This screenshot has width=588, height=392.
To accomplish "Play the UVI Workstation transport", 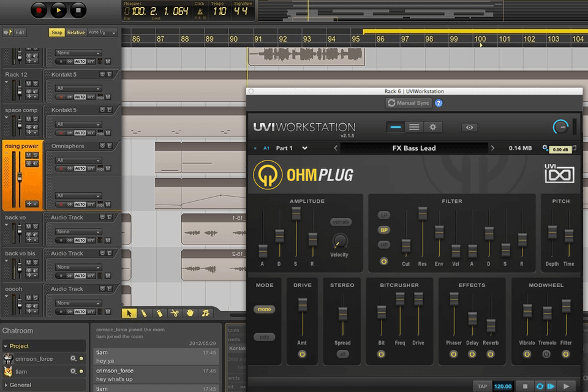I will [566, 386].
